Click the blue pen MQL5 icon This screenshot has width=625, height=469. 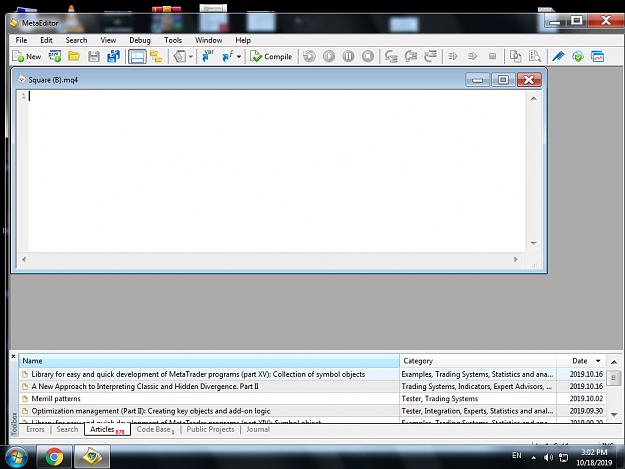(558, 57)
